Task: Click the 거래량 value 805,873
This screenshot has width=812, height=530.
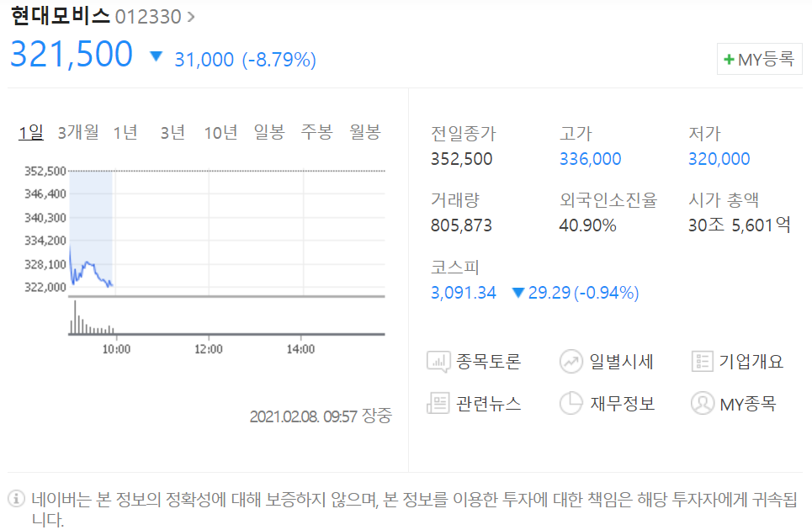Action: [x=461, y=225]
